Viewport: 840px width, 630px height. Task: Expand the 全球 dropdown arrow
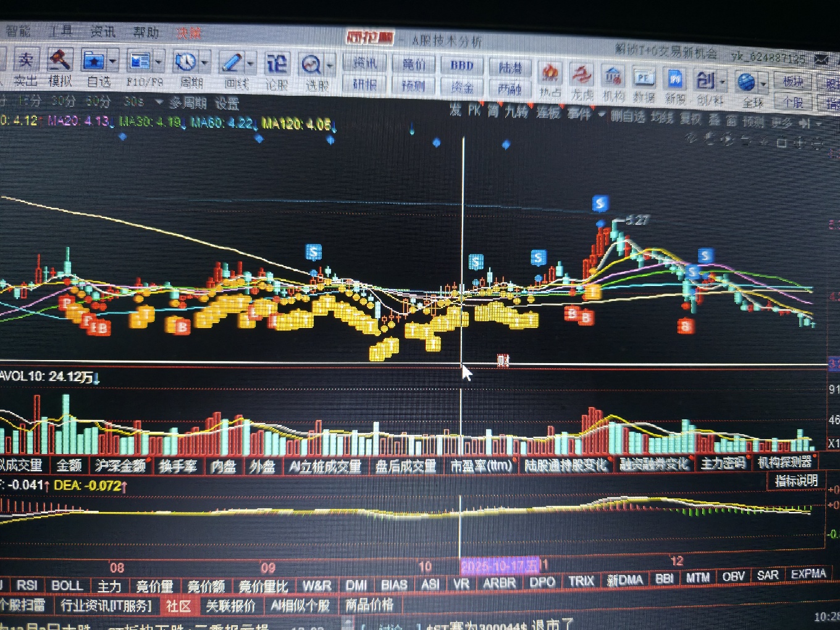[x=763, y=83]
